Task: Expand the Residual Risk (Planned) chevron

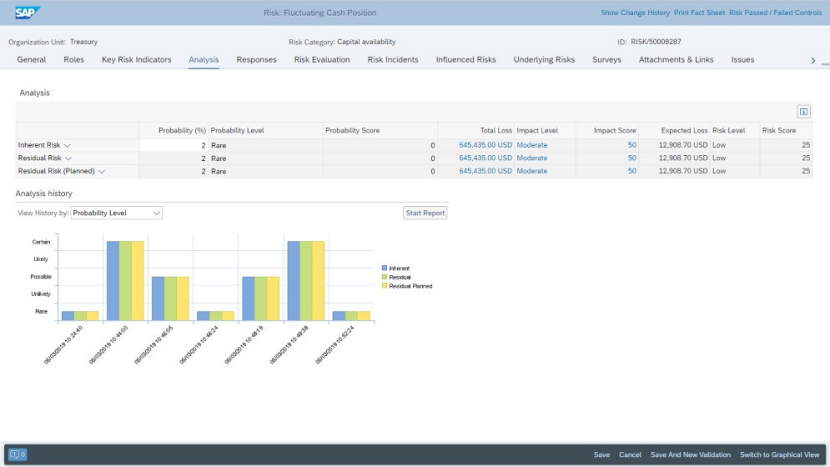Action: 102,172
